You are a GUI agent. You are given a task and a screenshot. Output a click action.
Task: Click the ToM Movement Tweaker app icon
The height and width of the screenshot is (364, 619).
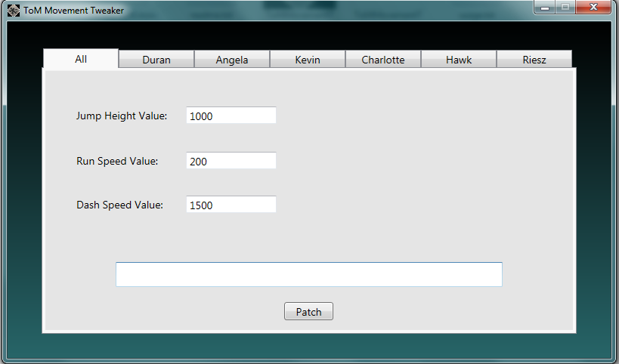(14, 11)
